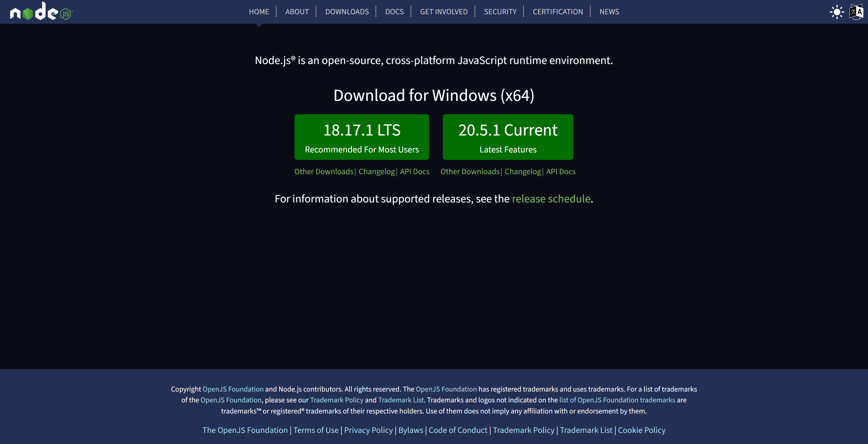Open Cookie Policy footer link
This screenshot has width=868, height=444.
point(641,430)
